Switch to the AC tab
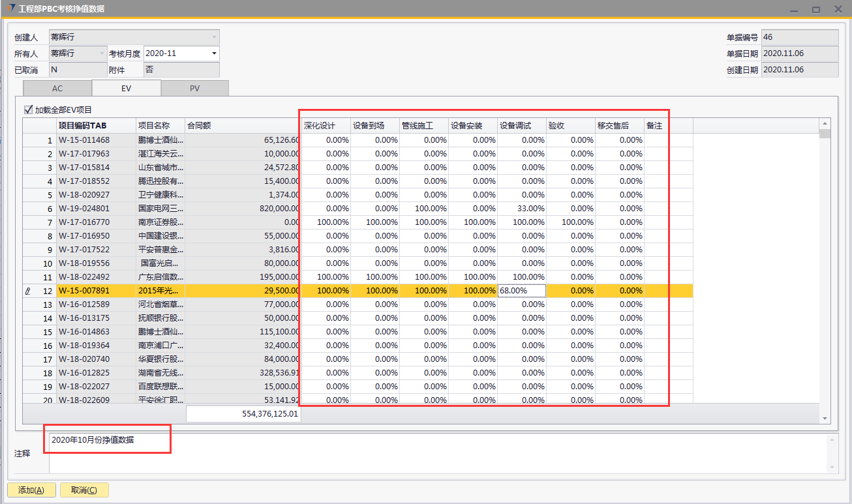The image size is (852, 504). pyautogui.click(x=57, y=89)
